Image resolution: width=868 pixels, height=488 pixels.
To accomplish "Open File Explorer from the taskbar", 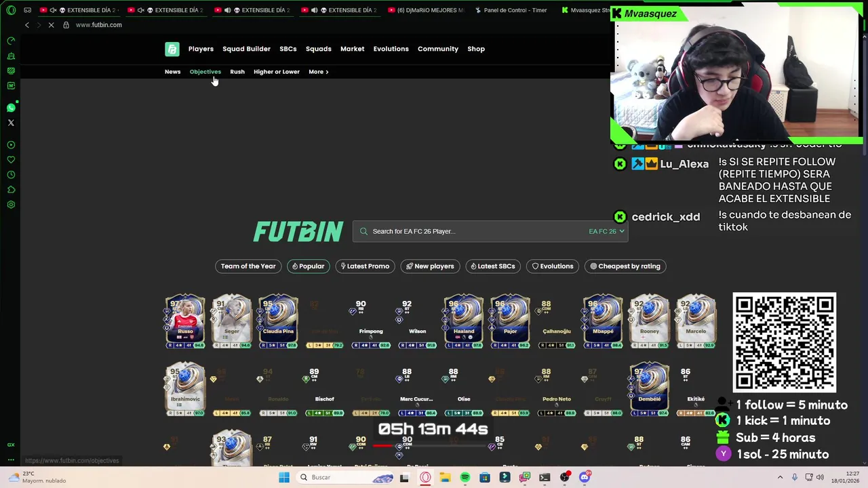I will pos(445,477).
